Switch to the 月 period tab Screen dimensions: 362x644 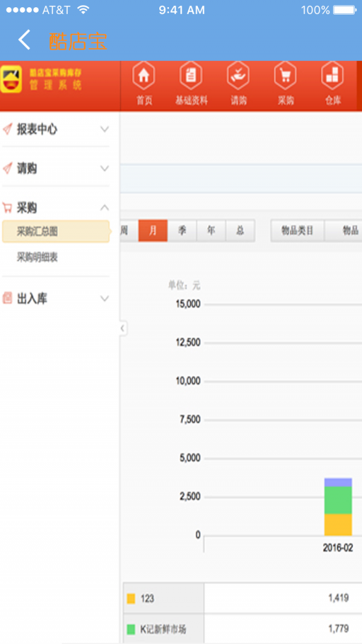coord(153,231)
